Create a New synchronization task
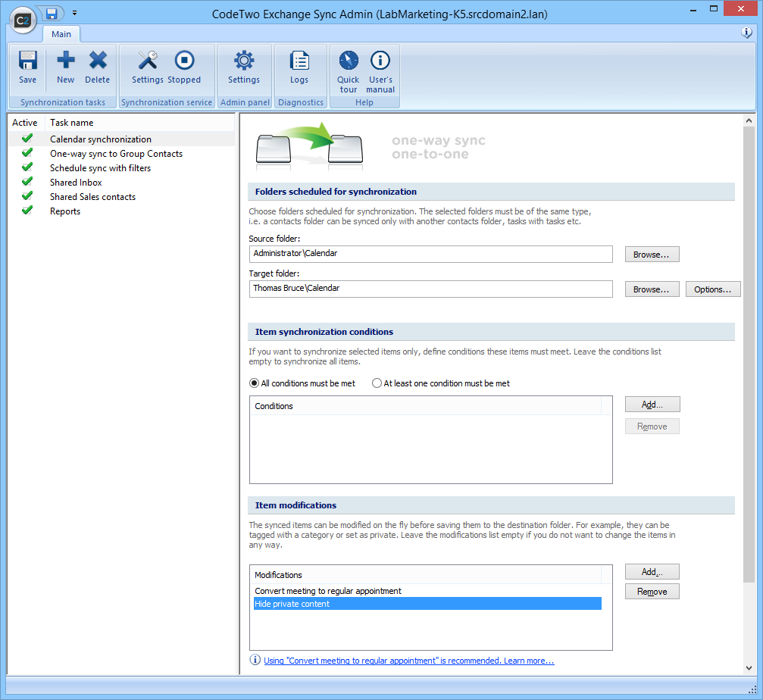 pos(66,61)
